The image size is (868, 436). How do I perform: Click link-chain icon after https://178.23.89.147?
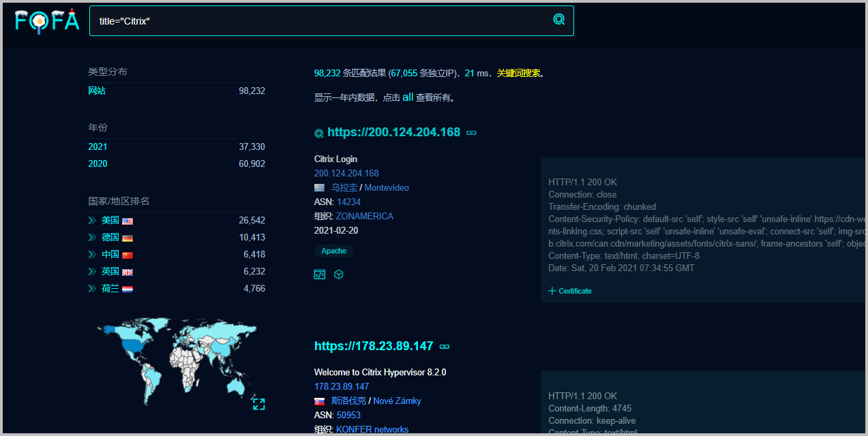[x=445, y=347]
